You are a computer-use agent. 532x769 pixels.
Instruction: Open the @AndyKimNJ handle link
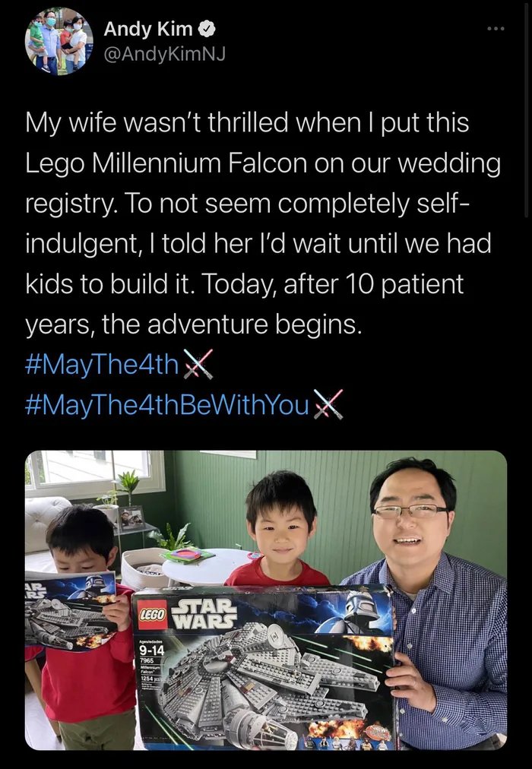(x=163, y=55)
